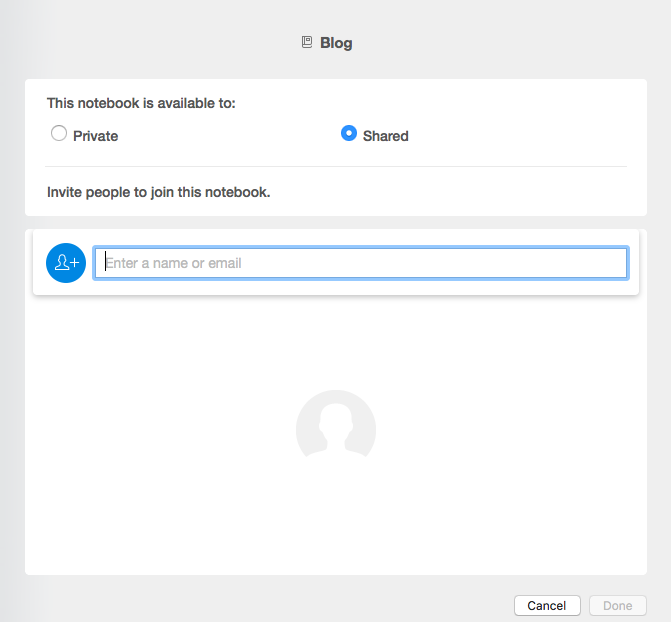Click the blue add-person invite icon
The image size is (671, 622).
point(66,263)
